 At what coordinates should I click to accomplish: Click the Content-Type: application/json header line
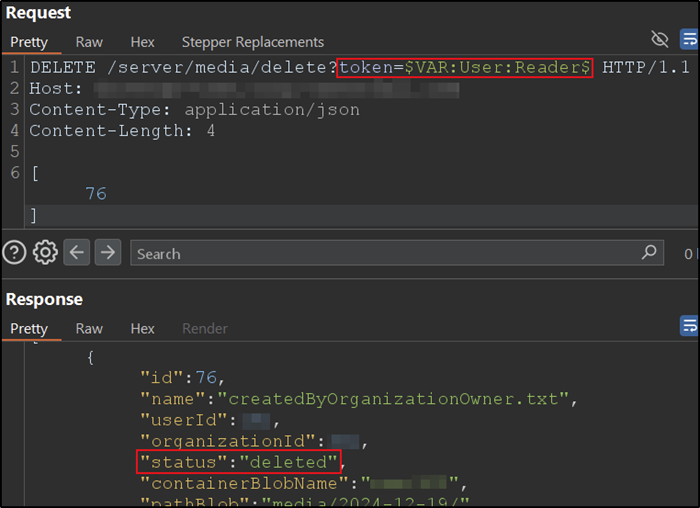(x=194, y=110)
